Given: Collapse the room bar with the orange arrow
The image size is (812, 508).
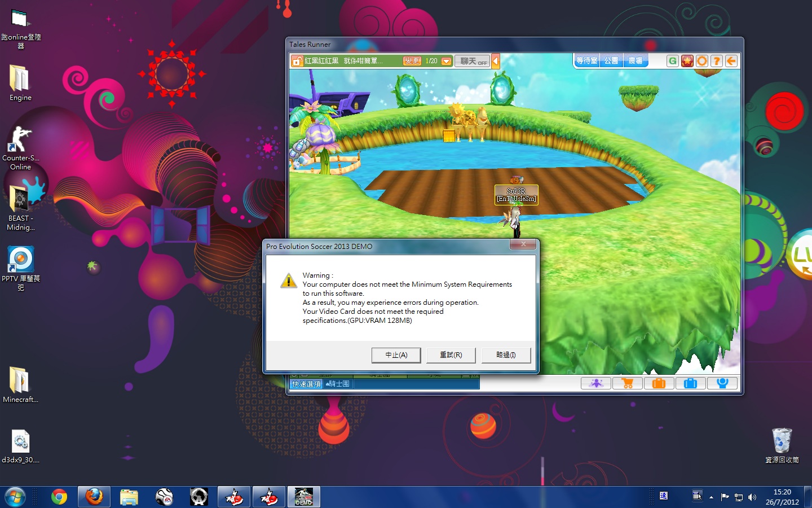Looking at the screenshot, I should (x=495, y=61).
